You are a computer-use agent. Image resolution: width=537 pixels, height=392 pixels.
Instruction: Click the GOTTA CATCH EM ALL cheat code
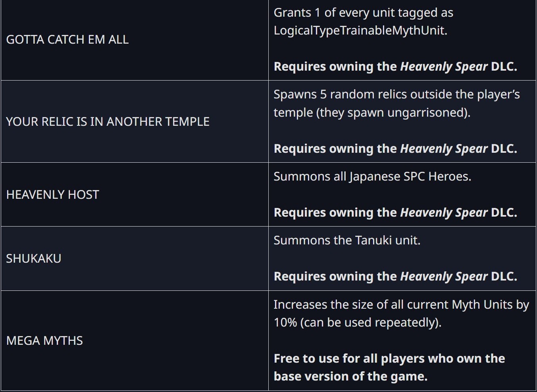point(67,40)
